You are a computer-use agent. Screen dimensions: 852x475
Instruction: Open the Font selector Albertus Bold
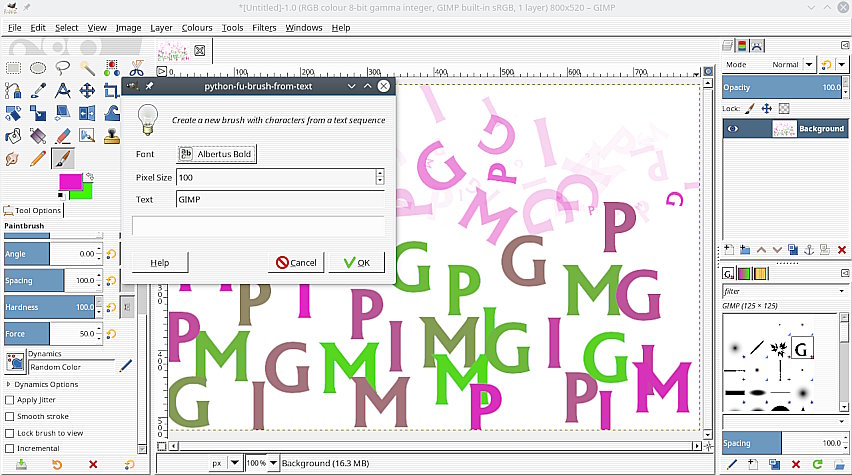click(216, 154)
